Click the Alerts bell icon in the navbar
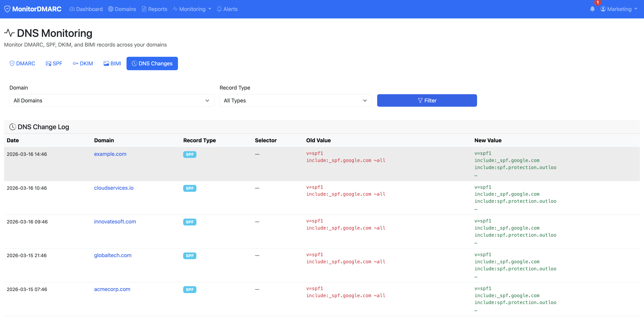 pyautogui.click(x=219, y=9)
